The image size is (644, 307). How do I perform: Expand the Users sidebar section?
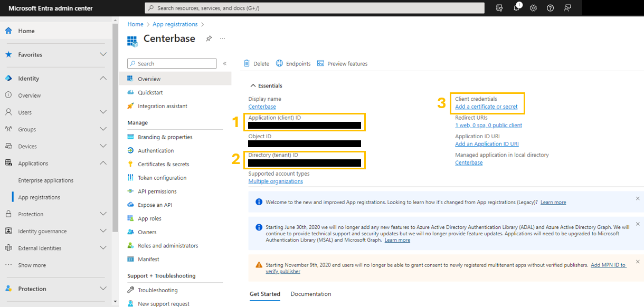click(103, 112)
